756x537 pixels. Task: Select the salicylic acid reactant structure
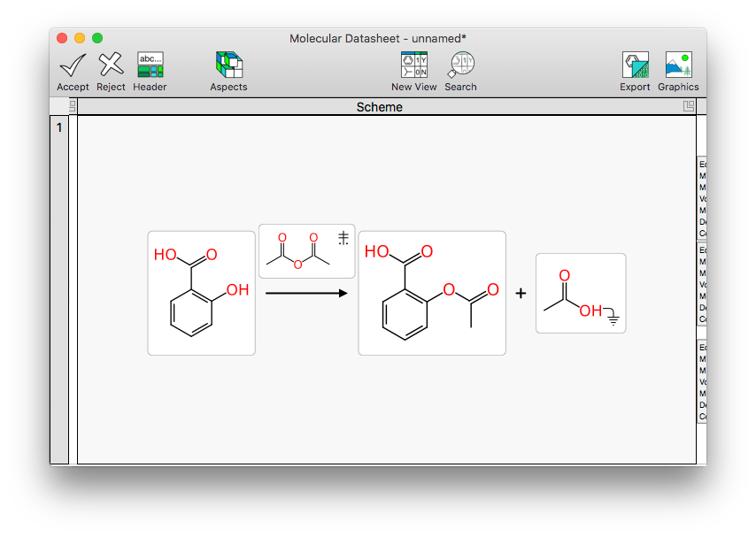201,293
